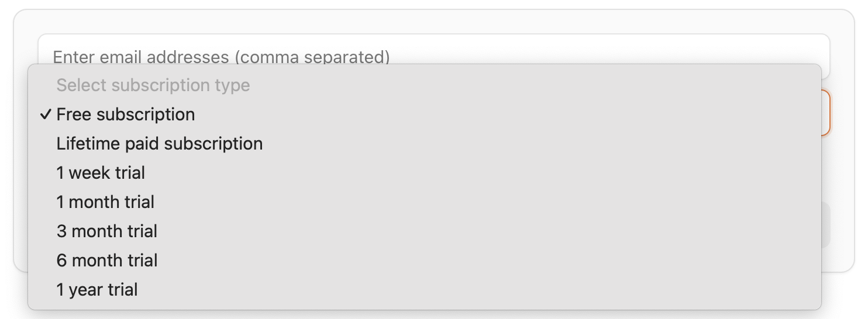Choose the 3 month trial option

point(107,231)
